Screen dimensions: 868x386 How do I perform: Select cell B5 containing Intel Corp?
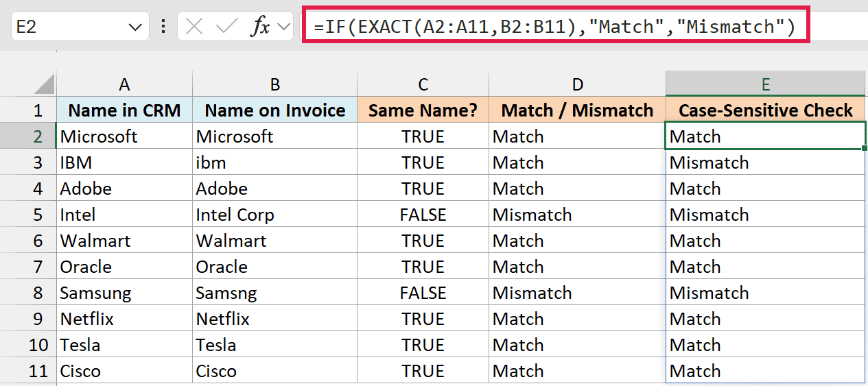(275, 215)
